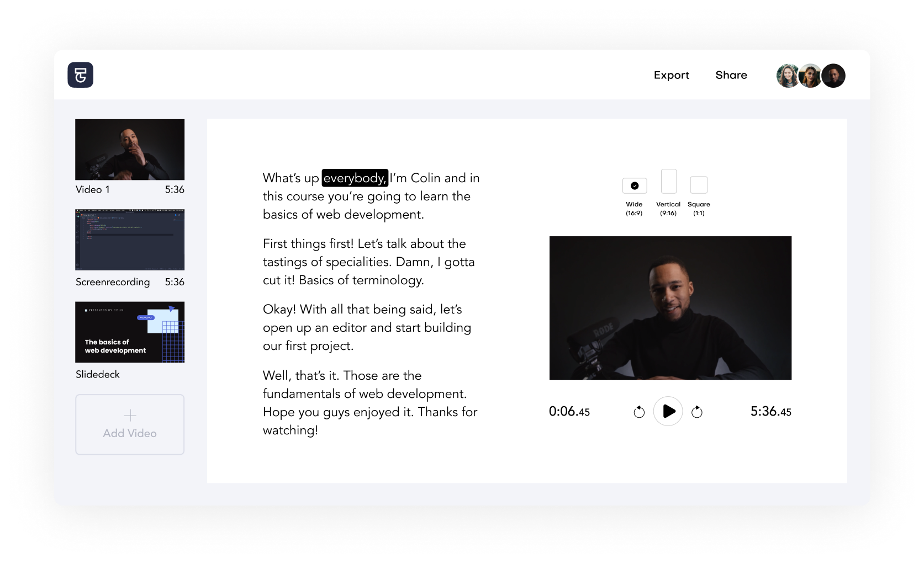Select the Screenrecording thumbnail

tap(130, 240)
